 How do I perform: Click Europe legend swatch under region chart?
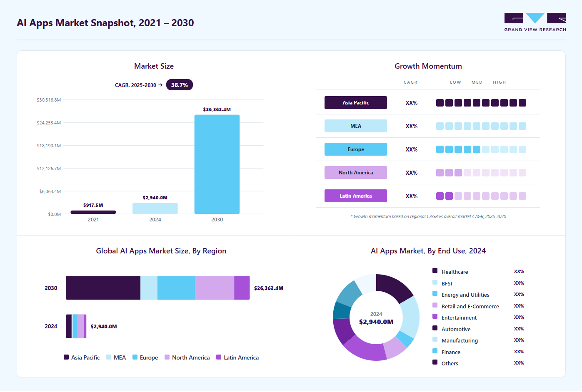pyautogui.click(x=135, y=357)
